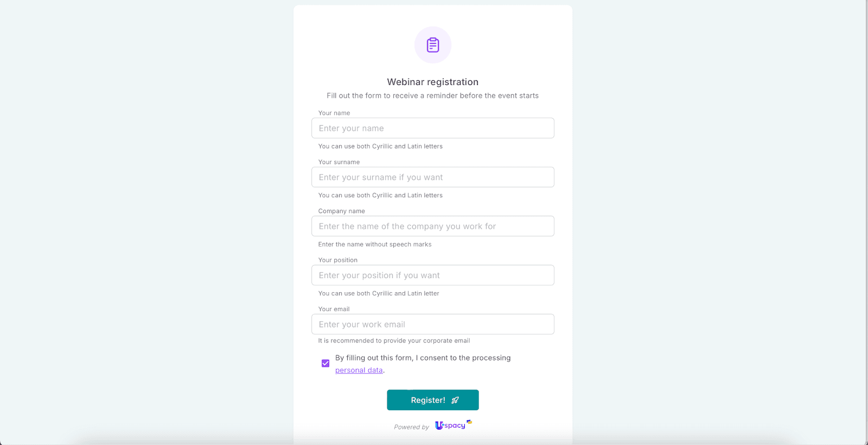Click into the 'Enter your position' field
This screenshot has width=868, height=445.
click(432, 275)
